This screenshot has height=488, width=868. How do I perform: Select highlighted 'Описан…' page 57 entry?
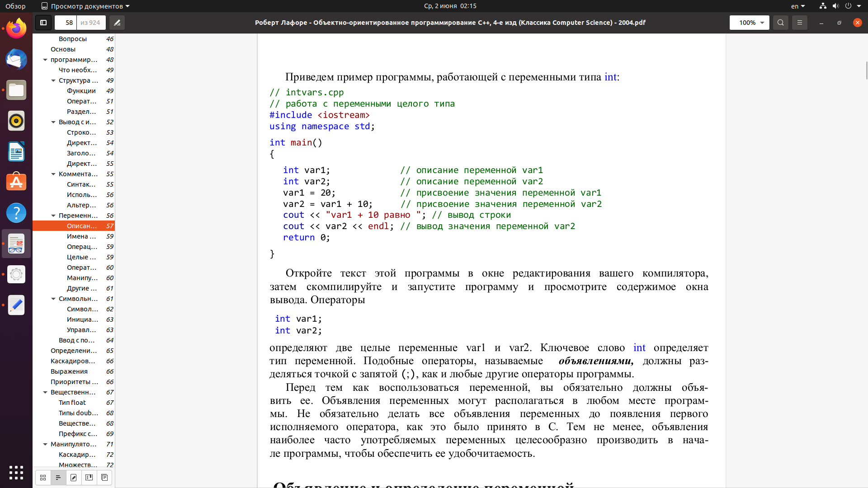pos(74,226)
